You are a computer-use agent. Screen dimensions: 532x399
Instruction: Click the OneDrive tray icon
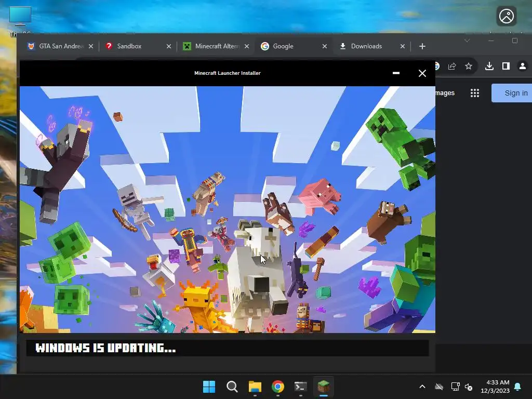(439, 387)
